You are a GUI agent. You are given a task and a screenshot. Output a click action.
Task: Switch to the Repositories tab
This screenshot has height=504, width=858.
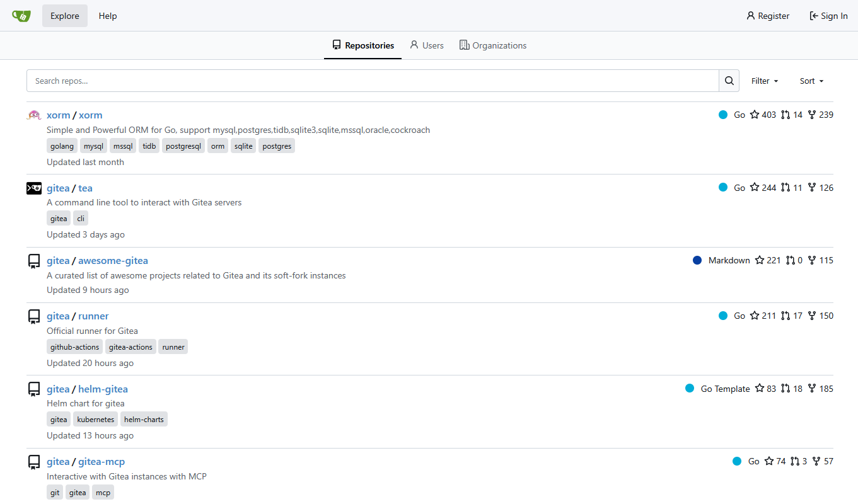(x=363, y=45)
